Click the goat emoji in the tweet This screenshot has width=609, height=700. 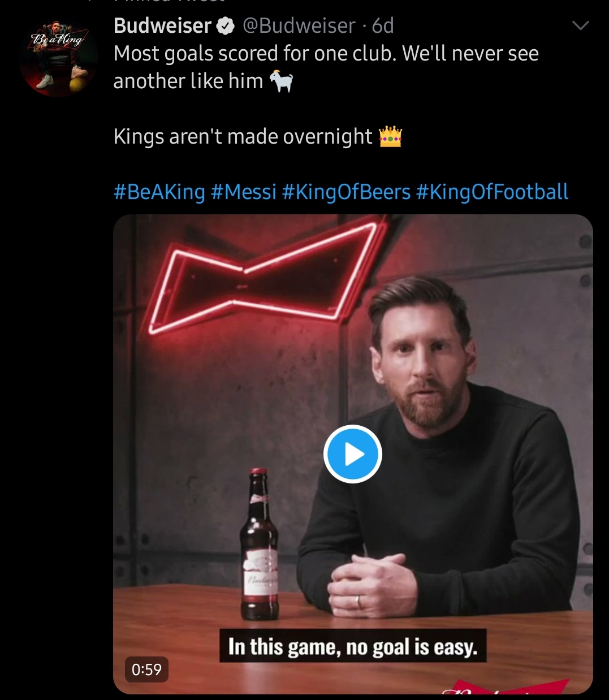pyautogui.click(x=281, y=81)
